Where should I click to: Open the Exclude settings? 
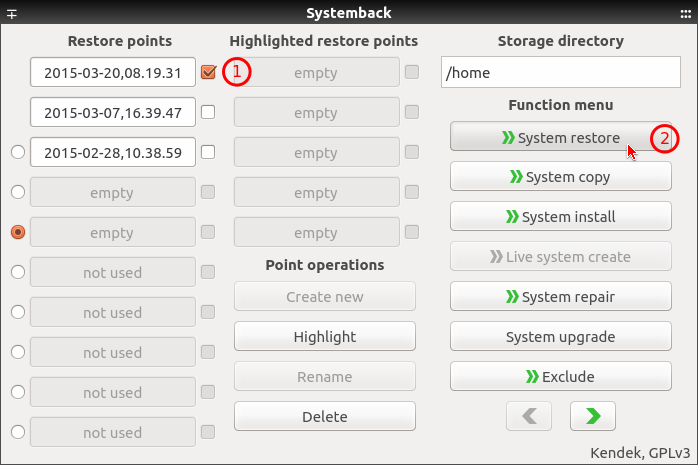(x=560, y=376)
